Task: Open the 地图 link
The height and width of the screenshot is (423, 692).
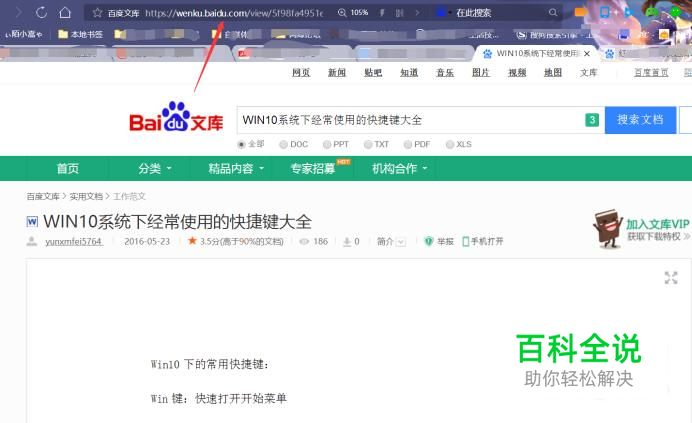Action: (x=553, y=72)
